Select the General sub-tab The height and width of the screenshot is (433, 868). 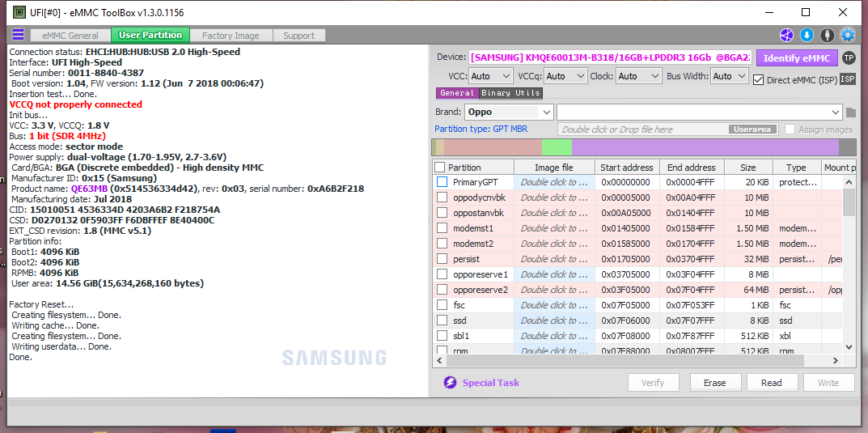pos(457,93)
